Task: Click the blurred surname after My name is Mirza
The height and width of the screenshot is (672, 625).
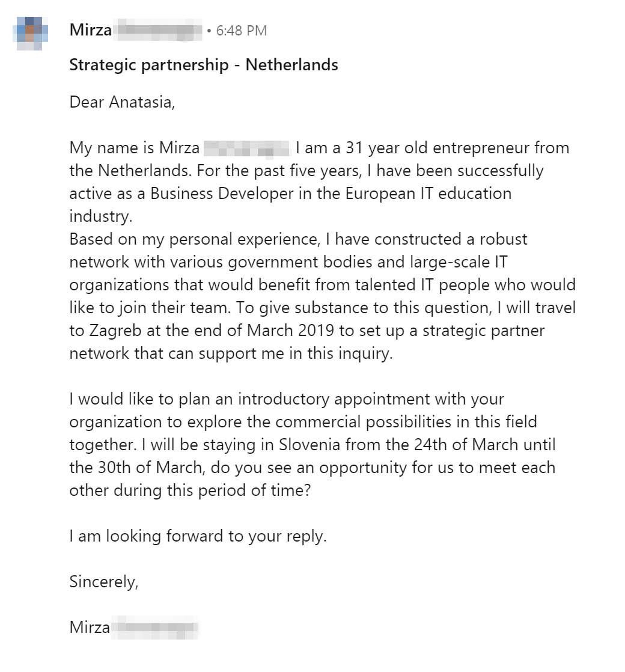Action: coord(247,148)
